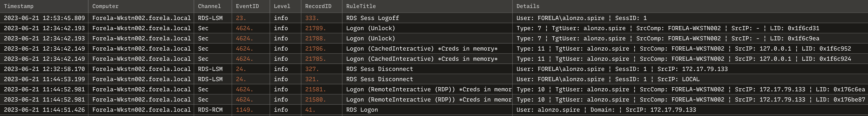Image resolution: width=868 pixels, height=116 pixels.
Task: Click RemoteInteractive logon record 21581
Action: point(427,89)
